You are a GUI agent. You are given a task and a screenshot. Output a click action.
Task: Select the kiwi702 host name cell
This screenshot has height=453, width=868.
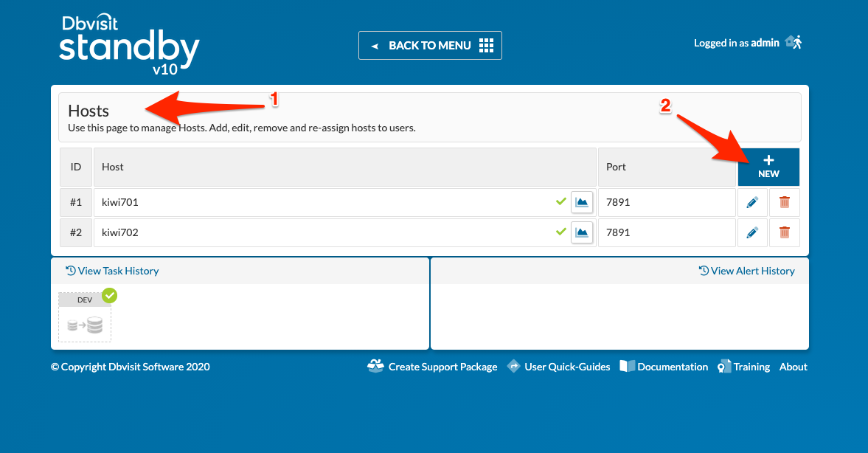pyautogui.click(x=345, y=232)
